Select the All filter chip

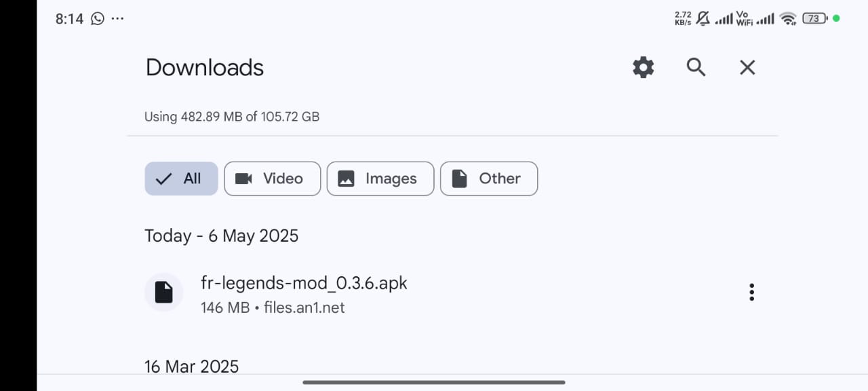pyautogui.click(x=181, y=179)
